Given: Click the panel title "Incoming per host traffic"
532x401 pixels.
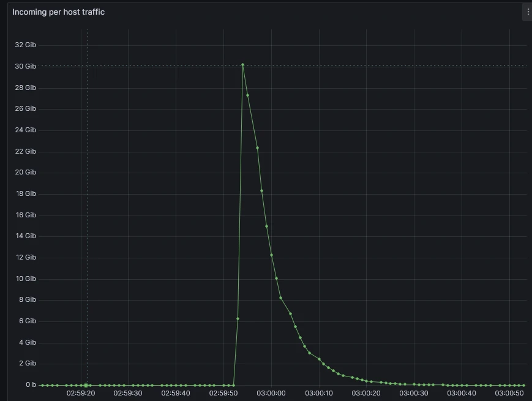Looking at the screenshot, I should tap(58, 12).
